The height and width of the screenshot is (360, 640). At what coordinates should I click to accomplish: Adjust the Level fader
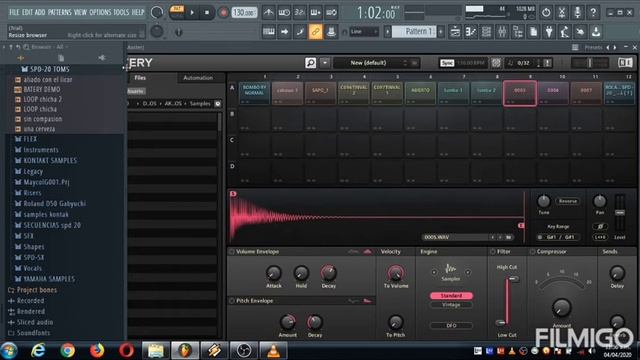[x=620, y=213]
